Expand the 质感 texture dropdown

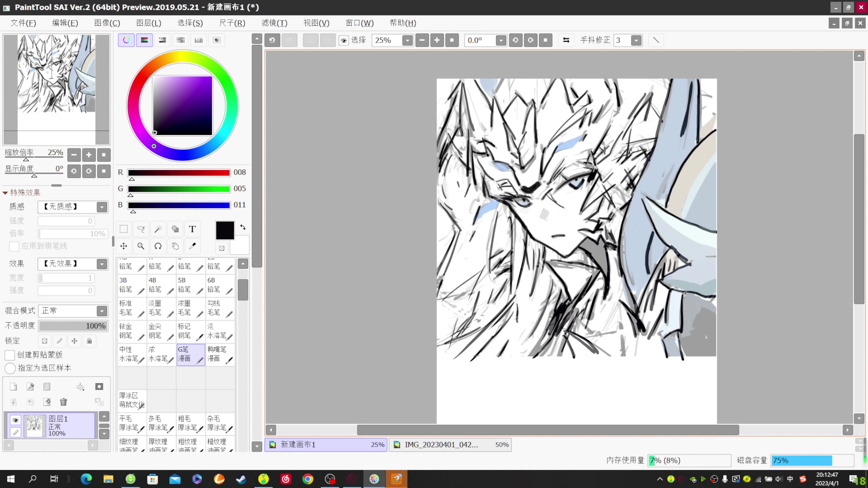(73, 207)
